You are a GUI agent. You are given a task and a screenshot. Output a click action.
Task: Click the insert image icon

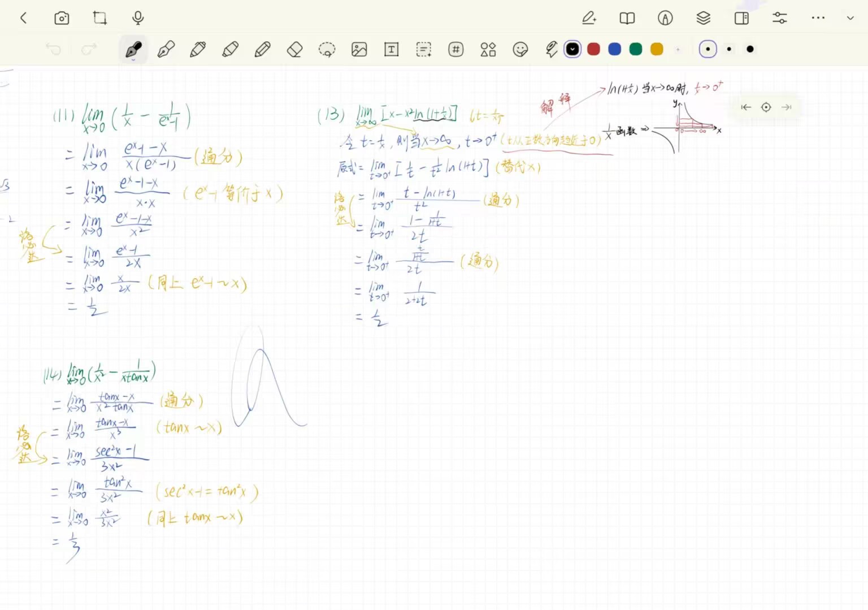point(359,50)
